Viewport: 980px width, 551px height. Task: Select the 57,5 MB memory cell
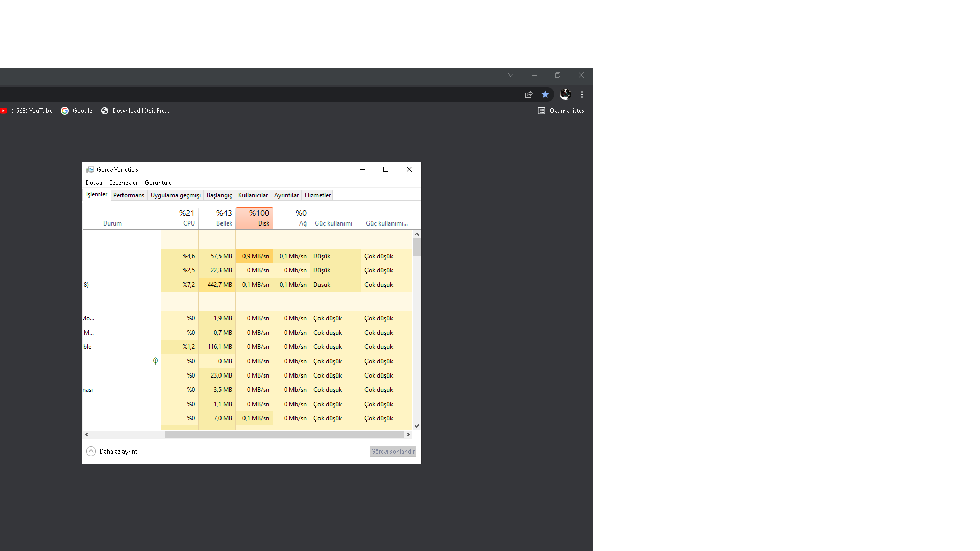(217, 256)
